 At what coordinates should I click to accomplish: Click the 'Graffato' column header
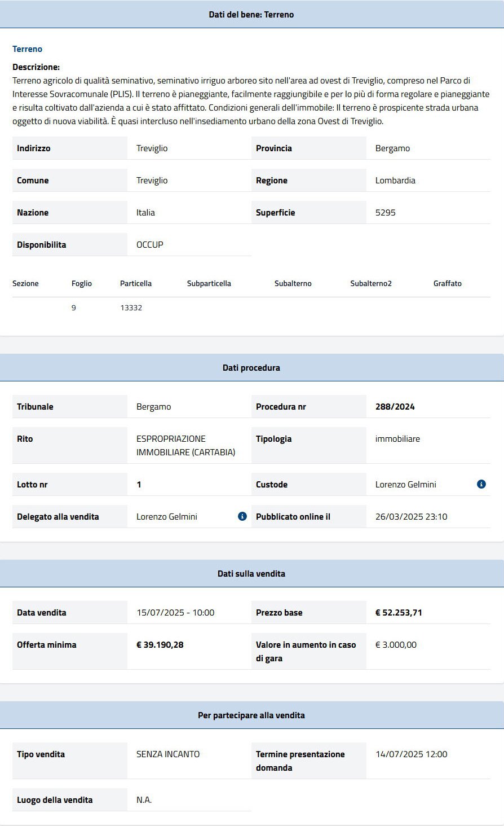click(x=448, y=284)
